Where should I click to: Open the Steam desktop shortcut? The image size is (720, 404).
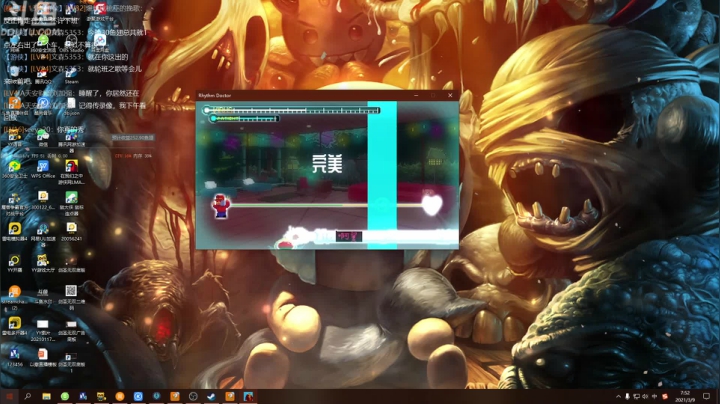[71, 74]
